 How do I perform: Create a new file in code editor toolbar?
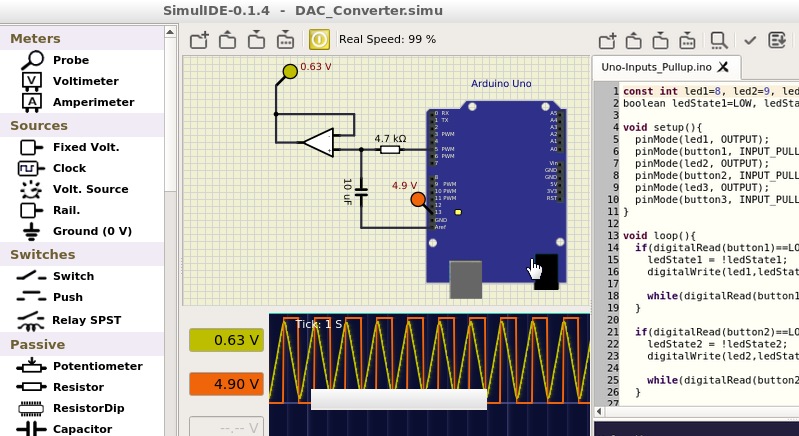(607, 40)
